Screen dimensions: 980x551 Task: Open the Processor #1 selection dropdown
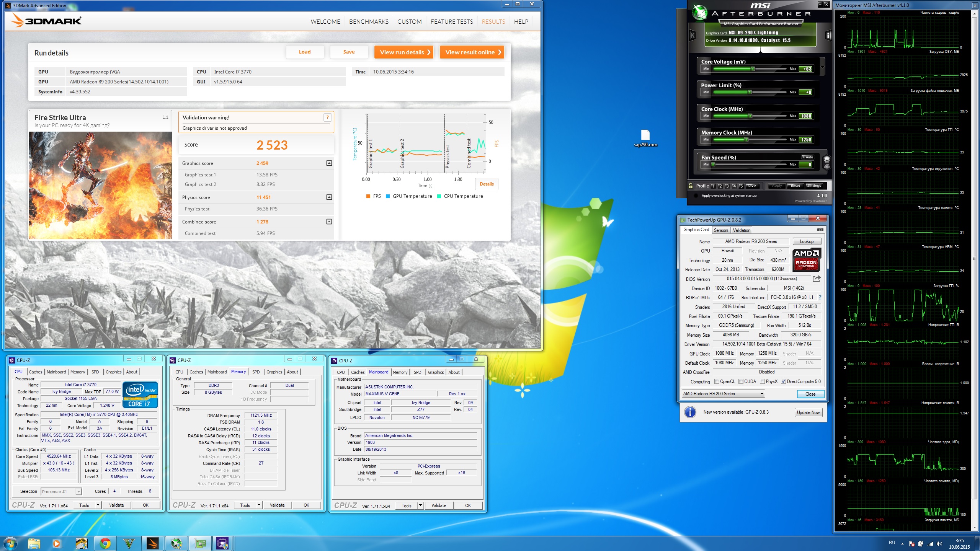61,492
